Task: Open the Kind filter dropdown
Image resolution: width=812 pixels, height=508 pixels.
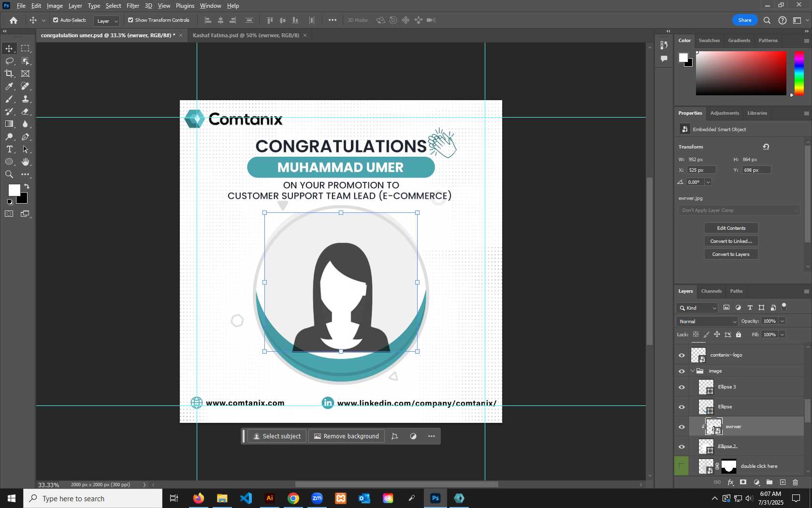Action: click(x=697, y=308)
